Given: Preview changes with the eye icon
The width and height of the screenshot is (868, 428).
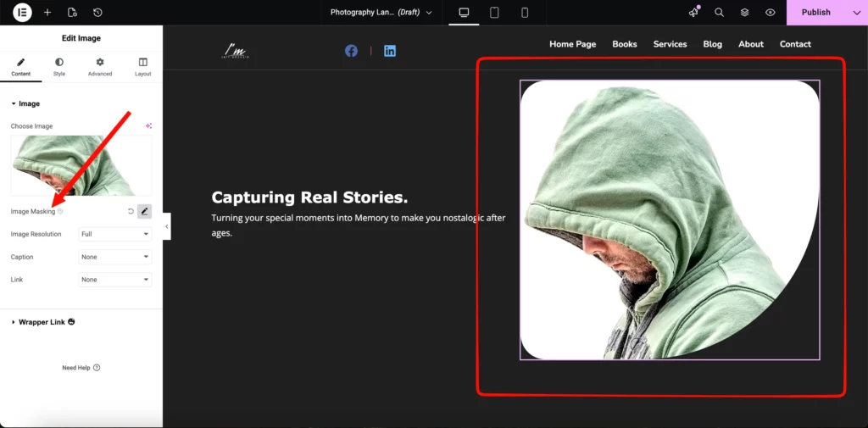Looking at the screenshot, I should tap(770, 12).
